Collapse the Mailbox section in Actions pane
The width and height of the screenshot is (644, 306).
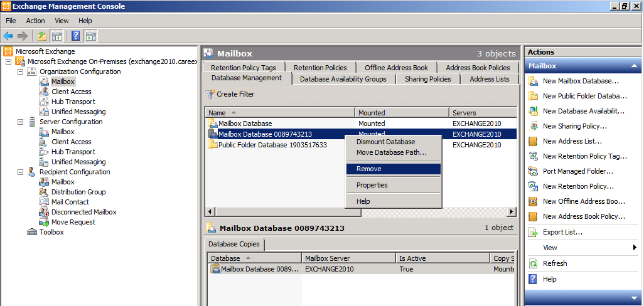point(634,66)
